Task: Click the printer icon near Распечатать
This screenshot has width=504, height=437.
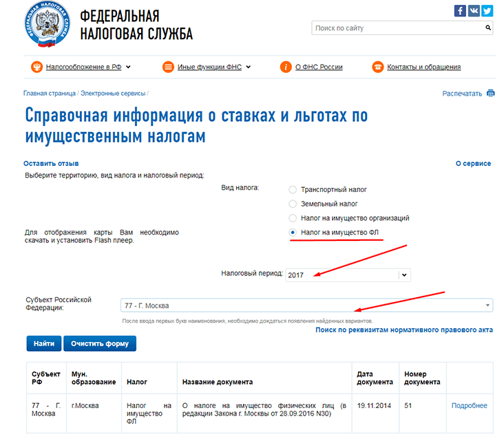Action: click(491, 93)
